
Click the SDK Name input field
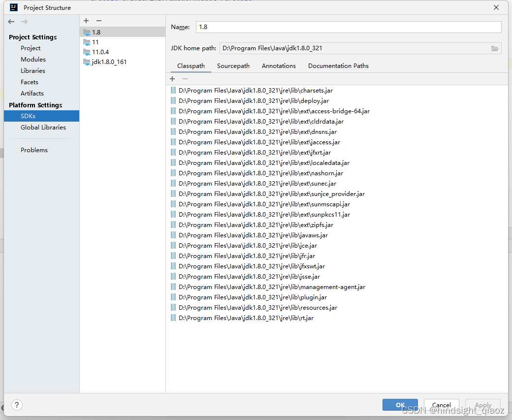pos(349,27)
